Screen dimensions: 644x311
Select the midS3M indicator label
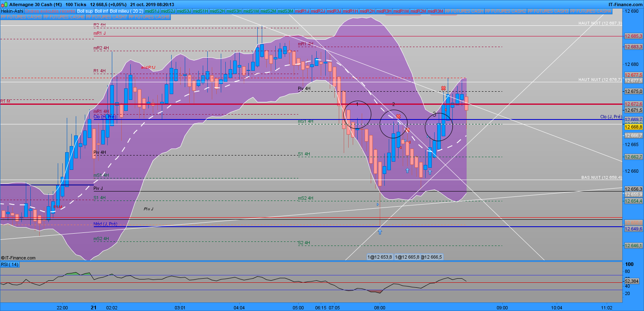coord(285,11)
